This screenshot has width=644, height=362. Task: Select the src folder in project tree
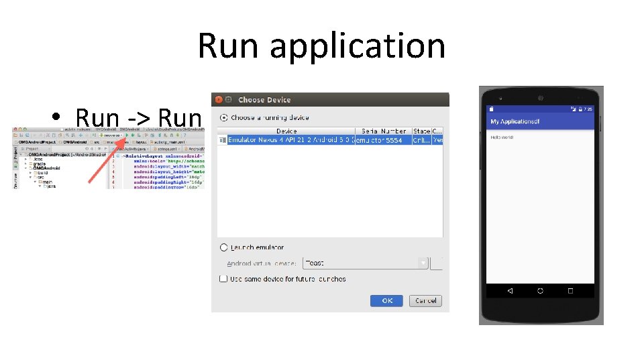40,177
